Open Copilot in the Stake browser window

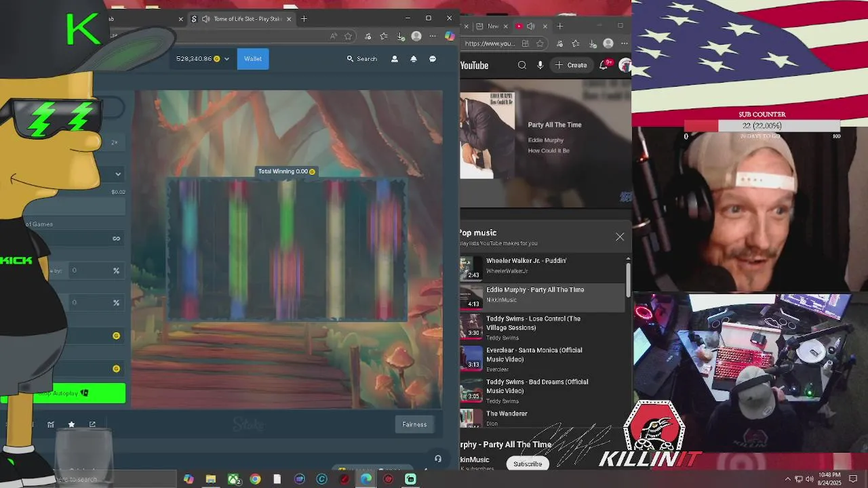[x=450, y=36]
